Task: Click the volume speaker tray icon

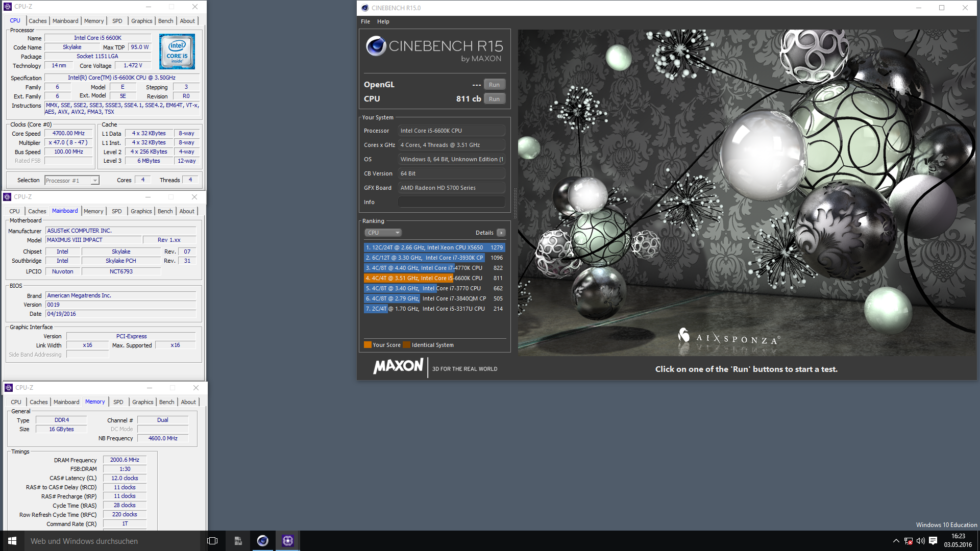Action: (x=921, y=541)
